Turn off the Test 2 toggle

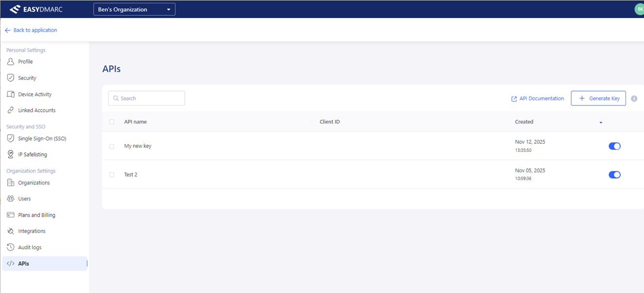click(615, 175)
